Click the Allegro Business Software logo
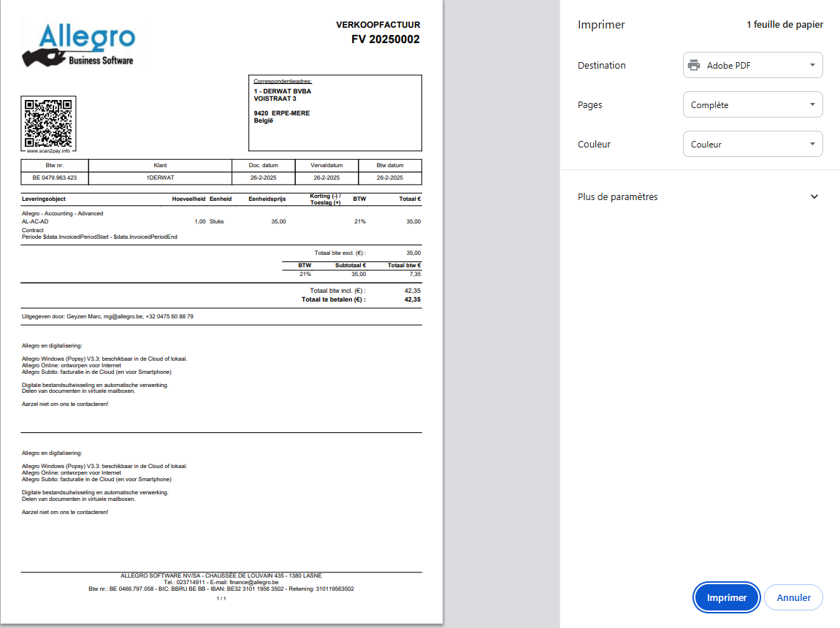840x628 pixels. click(79, 45)
